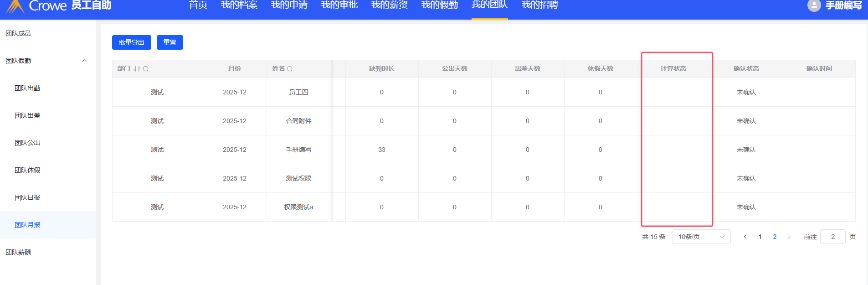Go to previous page with left arrow
This screenshot has width=868, height=285.
click(x=745, y=237)
